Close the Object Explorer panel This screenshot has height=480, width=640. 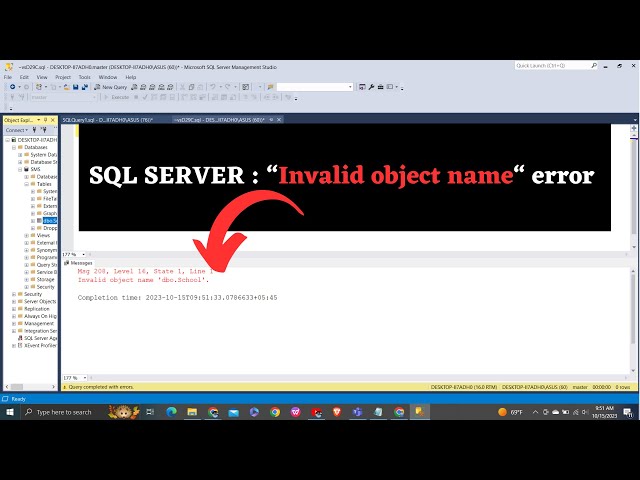[53, 120]
